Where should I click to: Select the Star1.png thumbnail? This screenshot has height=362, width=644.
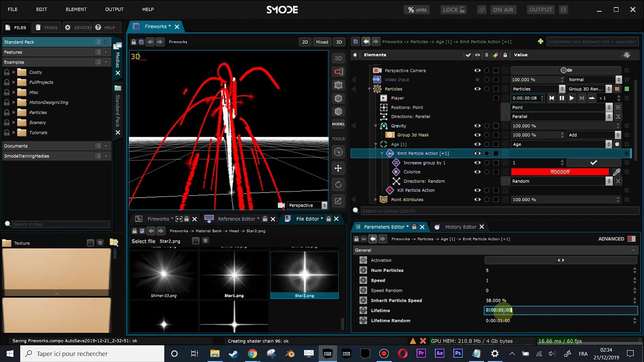pyautogui.click(x=234, y=275)
